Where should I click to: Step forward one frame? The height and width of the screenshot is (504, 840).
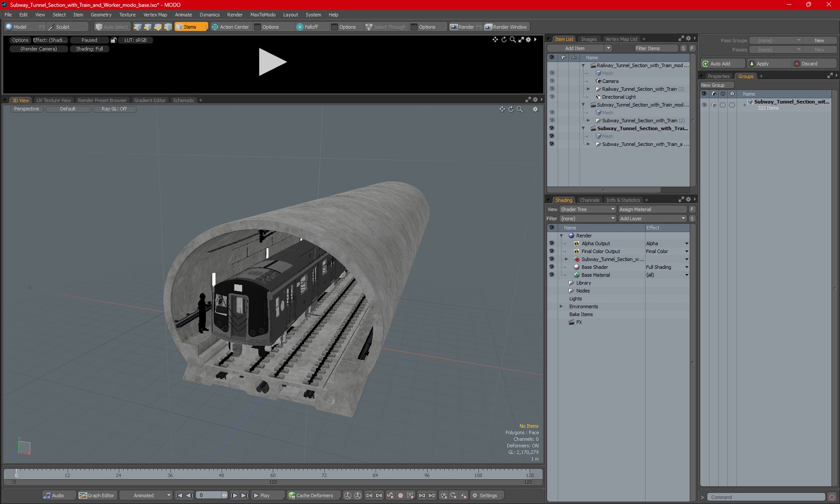point(234,496)
